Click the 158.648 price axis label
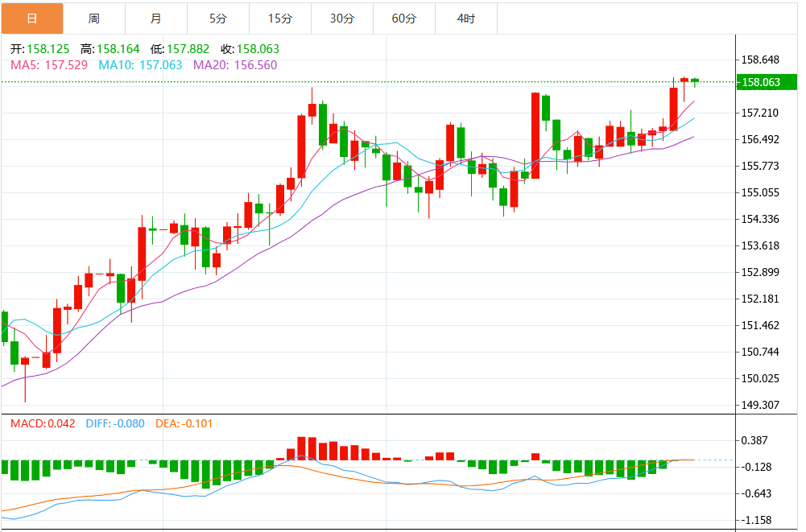The height and width of the screenshot is (532, 806). coord(761,60)
